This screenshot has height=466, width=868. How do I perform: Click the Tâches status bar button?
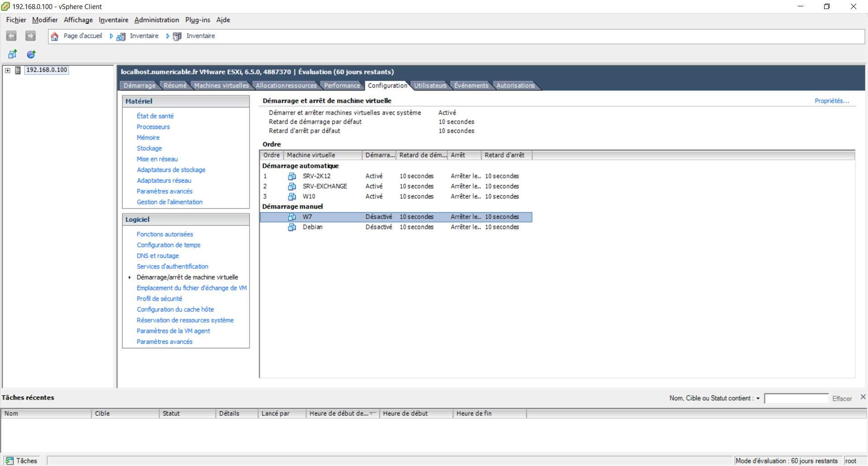point(22,461)
